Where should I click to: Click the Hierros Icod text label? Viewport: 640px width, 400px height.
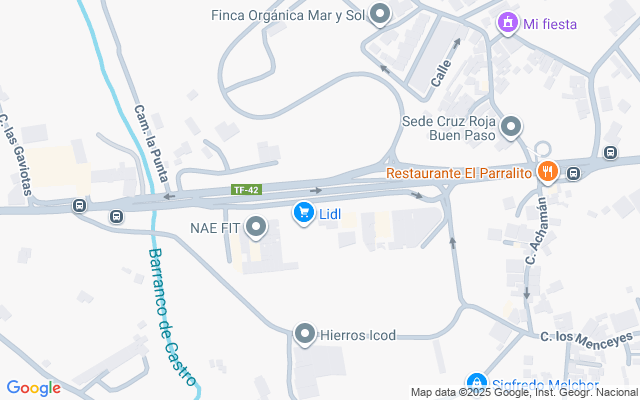pos(358,335)
